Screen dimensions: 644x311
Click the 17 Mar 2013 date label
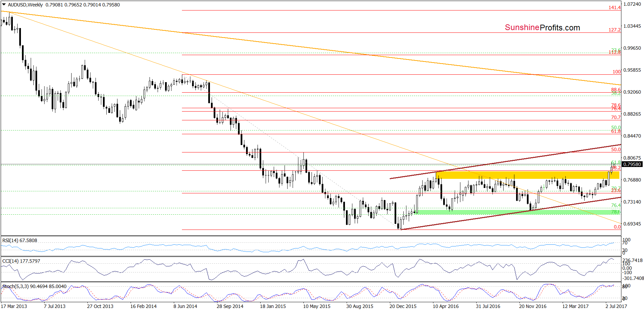click(x=14, y=306)
